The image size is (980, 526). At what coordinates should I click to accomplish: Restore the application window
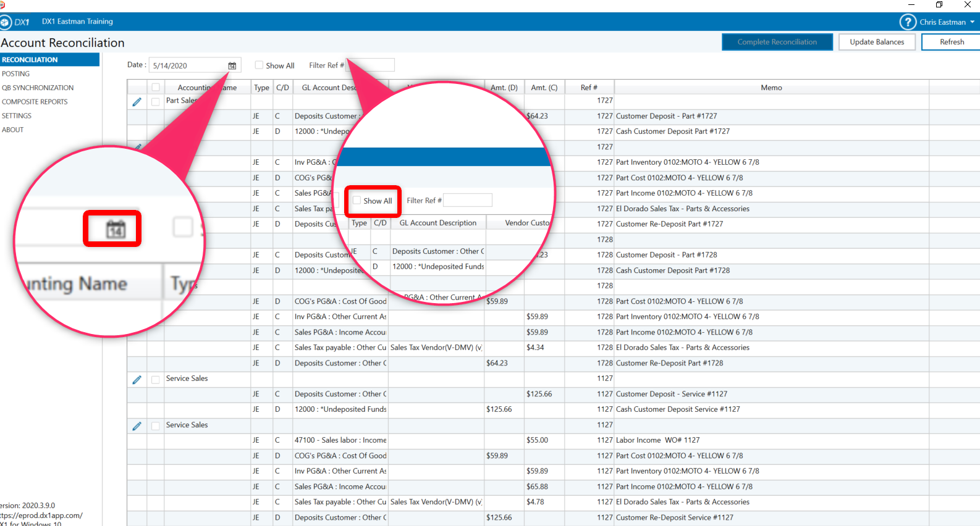tap(939, 4)
